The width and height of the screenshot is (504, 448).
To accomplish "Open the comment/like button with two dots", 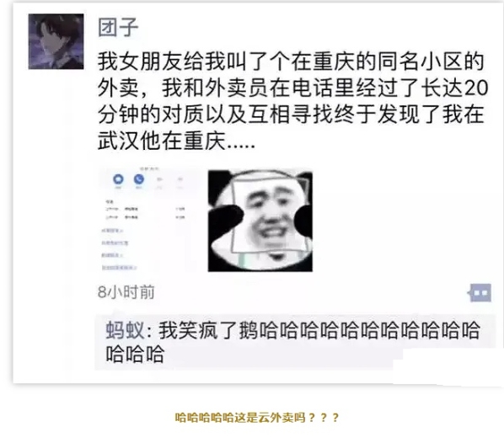I will click(x=480, y=292).
